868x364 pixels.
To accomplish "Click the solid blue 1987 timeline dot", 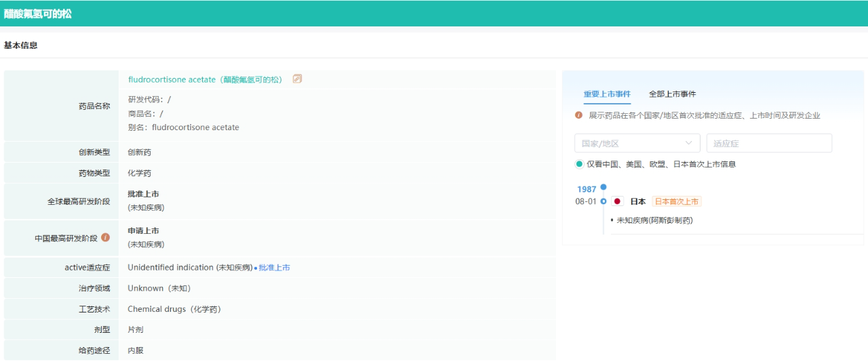I will (604, 187).
